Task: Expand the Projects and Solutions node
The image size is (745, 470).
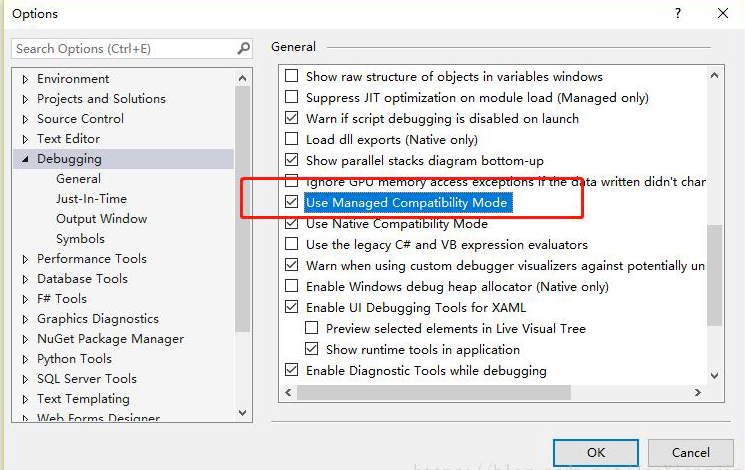Action: tap(25, 99)
